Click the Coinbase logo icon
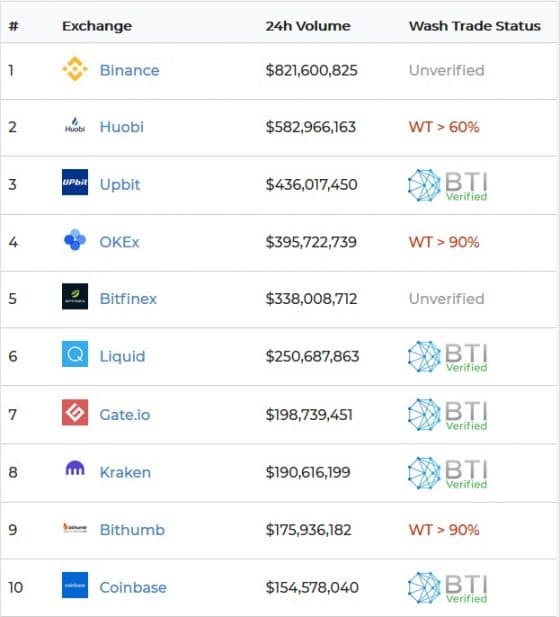560x617 pixels. click(75, 585)
